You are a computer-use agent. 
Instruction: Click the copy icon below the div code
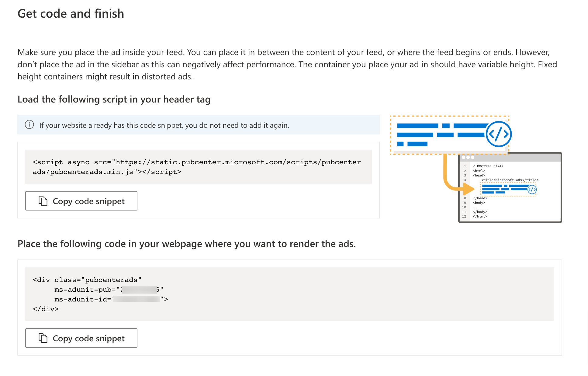(43, 338)
